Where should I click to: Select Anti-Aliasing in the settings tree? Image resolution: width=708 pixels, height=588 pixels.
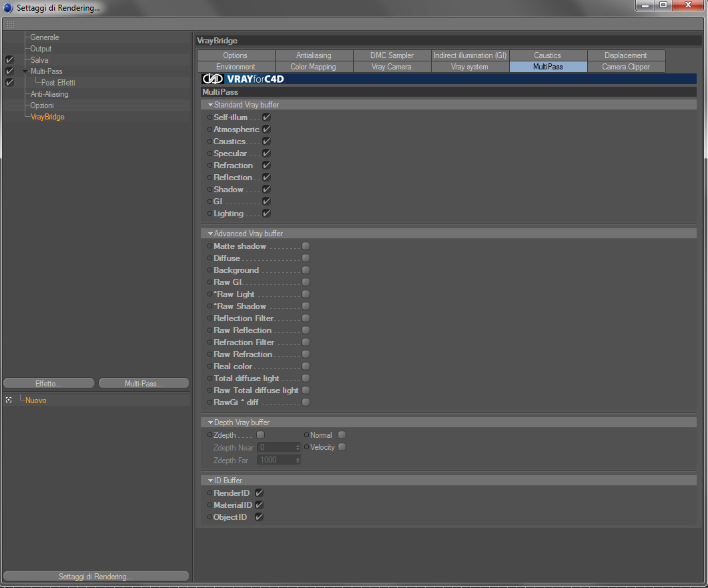[x=49, y=94]
